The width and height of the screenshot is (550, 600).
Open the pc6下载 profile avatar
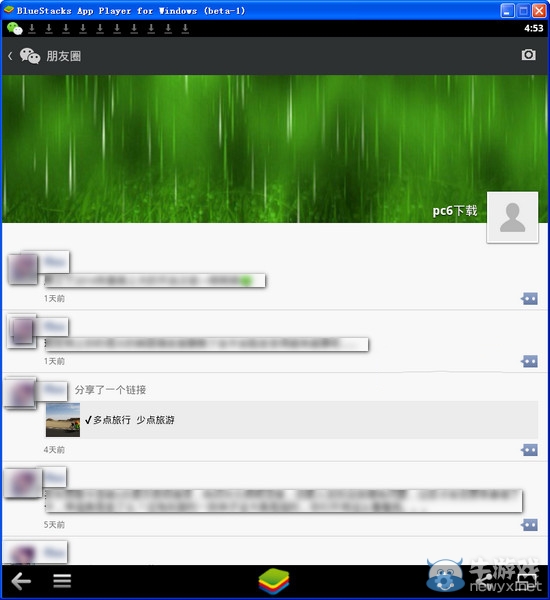pyautogui.click(x=512, y=217)
